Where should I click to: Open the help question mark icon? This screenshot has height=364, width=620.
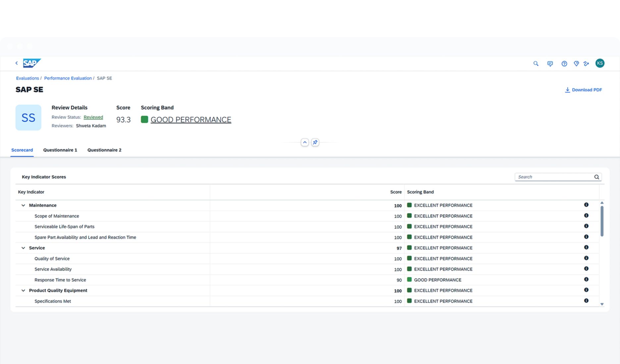tap(564, 64)
